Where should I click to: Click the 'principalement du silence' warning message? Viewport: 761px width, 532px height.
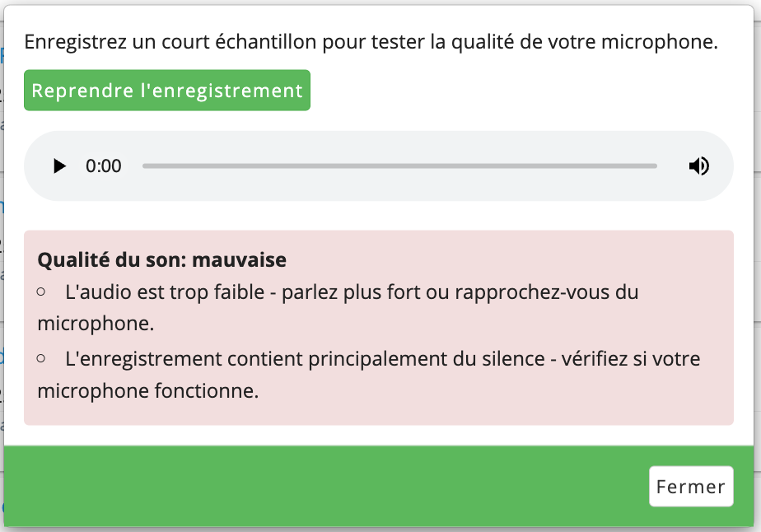(x=369, y=374)
